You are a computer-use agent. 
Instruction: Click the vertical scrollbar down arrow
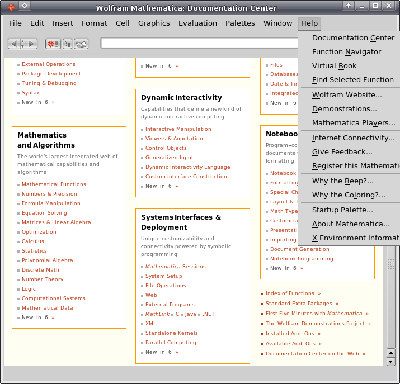(391, 361)
